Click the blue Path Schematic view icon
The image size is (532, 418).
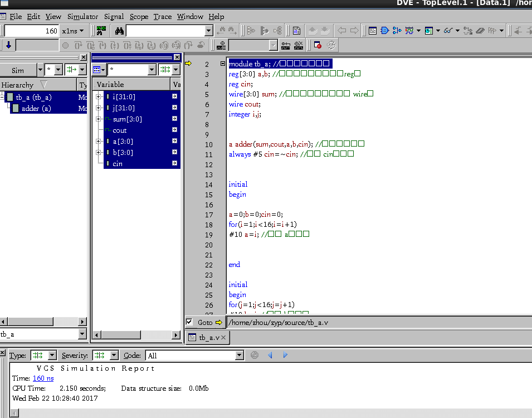tap(397, 31)
